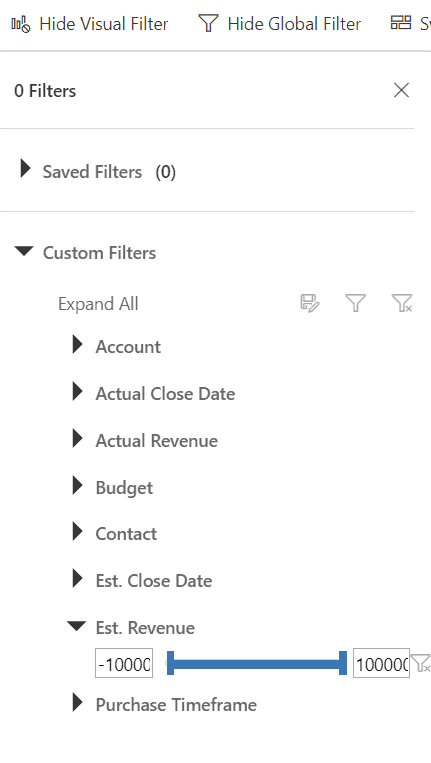Expand the Actual Close Date filter

pos(77,391)
